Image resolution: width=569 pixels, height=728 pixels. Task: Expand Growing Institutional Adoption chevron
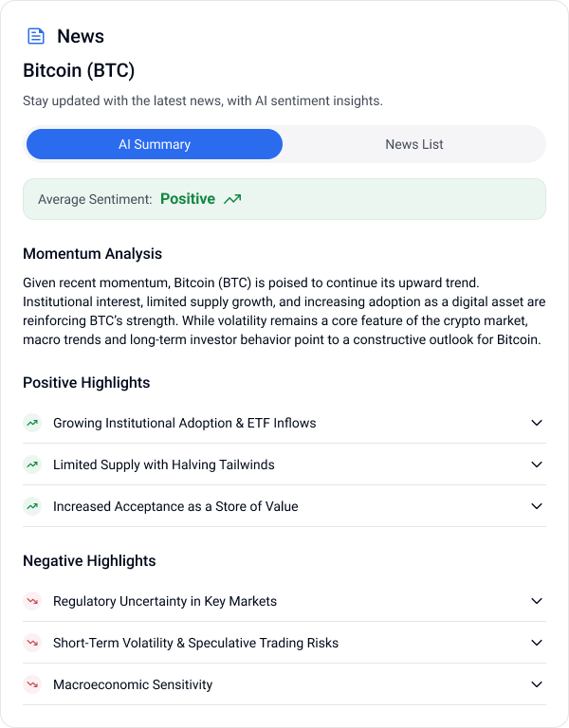point(537,423)
